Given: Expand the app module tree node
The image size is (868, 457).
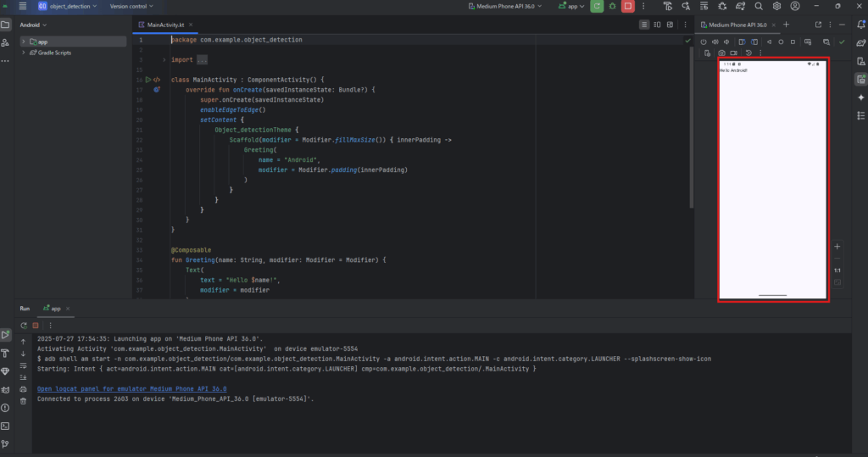Looking at the screenshot, I should 23,42.
